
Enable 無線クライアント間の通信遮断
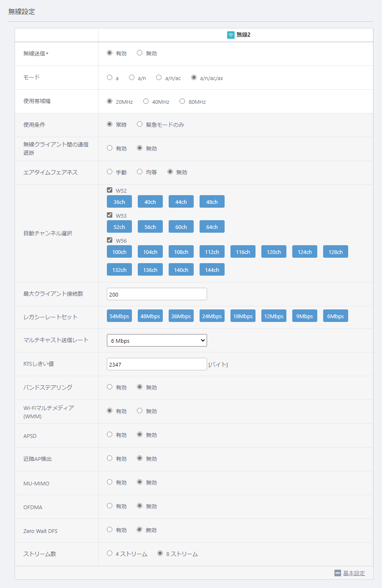click(x=110, y=148)
